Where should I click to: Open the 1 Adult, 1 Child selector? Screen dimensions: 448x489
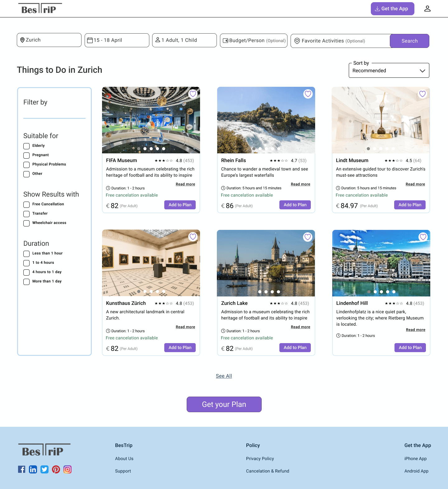pos(184,40)
